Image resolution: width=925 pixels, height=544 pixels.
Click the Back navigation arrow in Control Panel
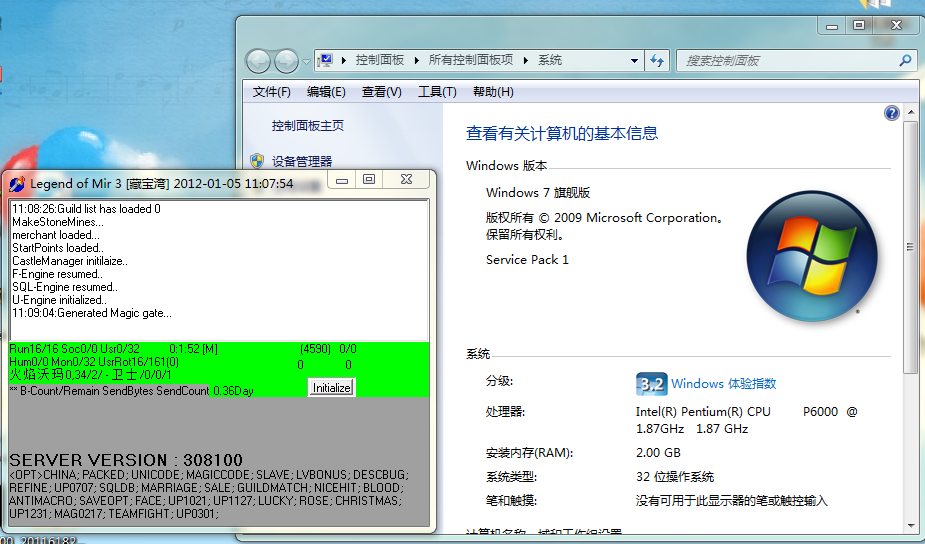pos(258,61)
